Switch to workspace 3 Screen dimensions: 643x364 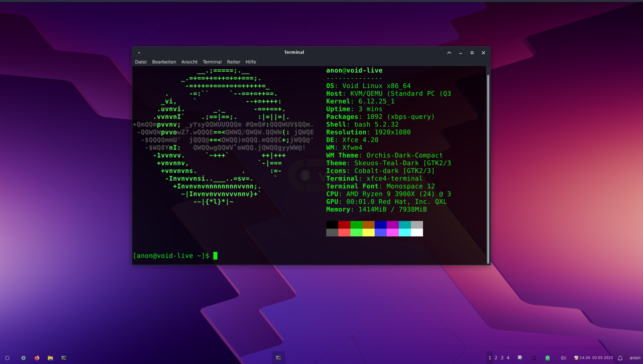(502, 358)
